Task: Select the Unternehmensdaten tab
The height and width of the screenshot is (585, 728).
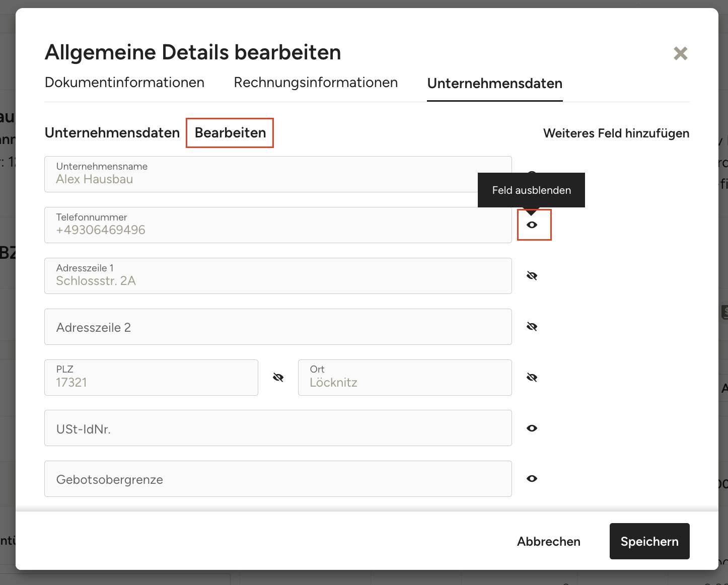Action: click(x=494, y=84)
